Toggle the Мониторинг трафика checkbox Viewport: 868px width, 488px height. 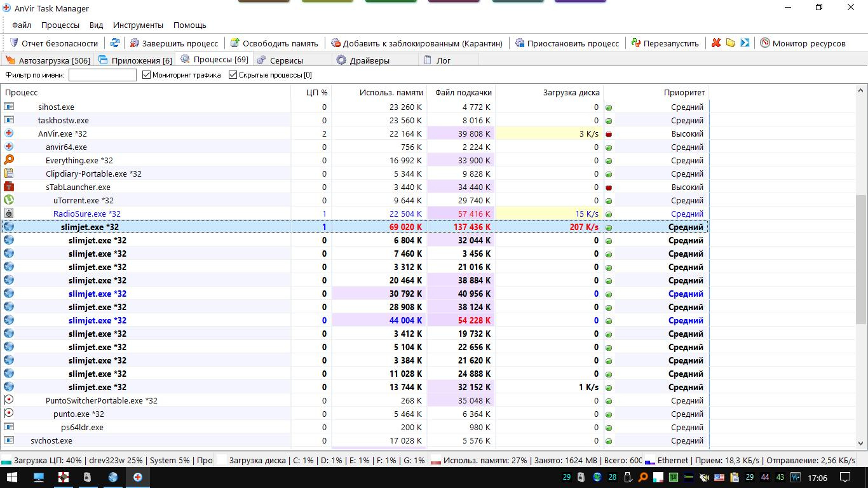146,75
